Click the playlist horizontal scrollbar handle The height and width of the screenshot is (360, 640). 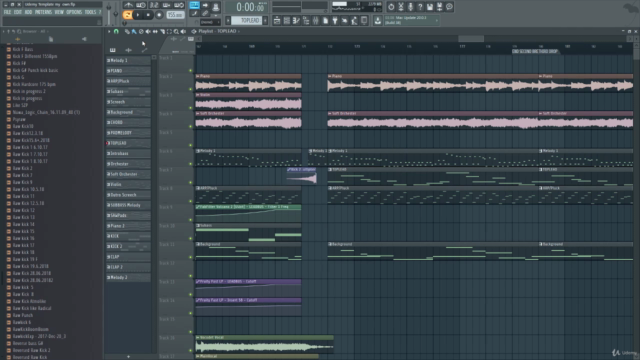(471, 39)
